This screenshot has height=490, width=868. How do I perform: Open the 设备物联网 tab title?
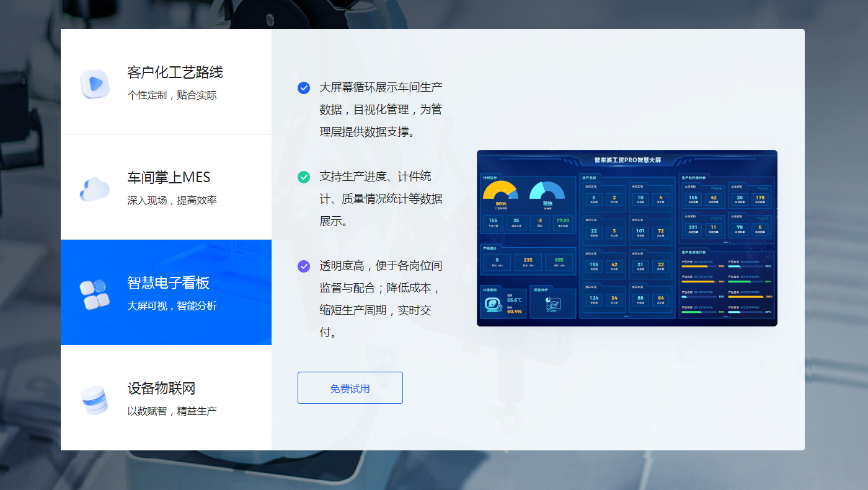pyautogui.click(x=161, y=388)
